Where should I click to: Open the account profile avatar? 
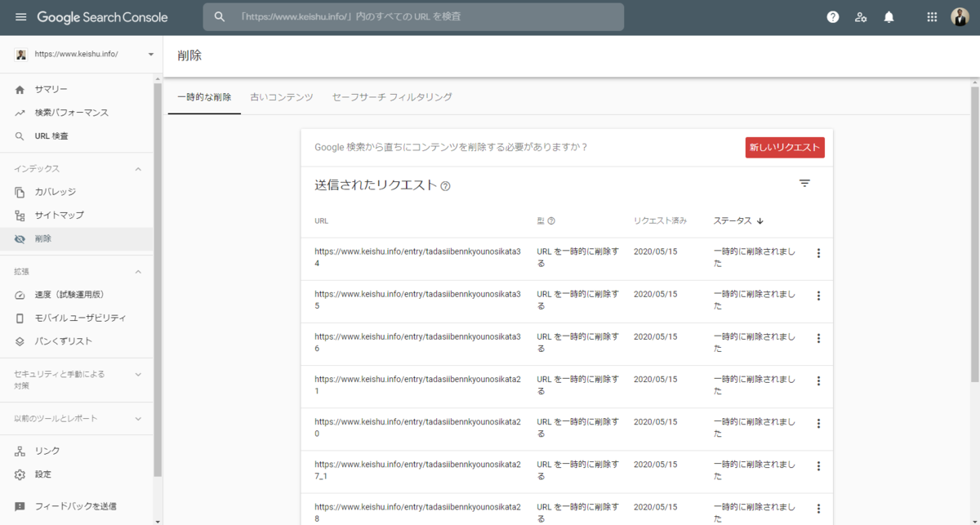[960, 17]
